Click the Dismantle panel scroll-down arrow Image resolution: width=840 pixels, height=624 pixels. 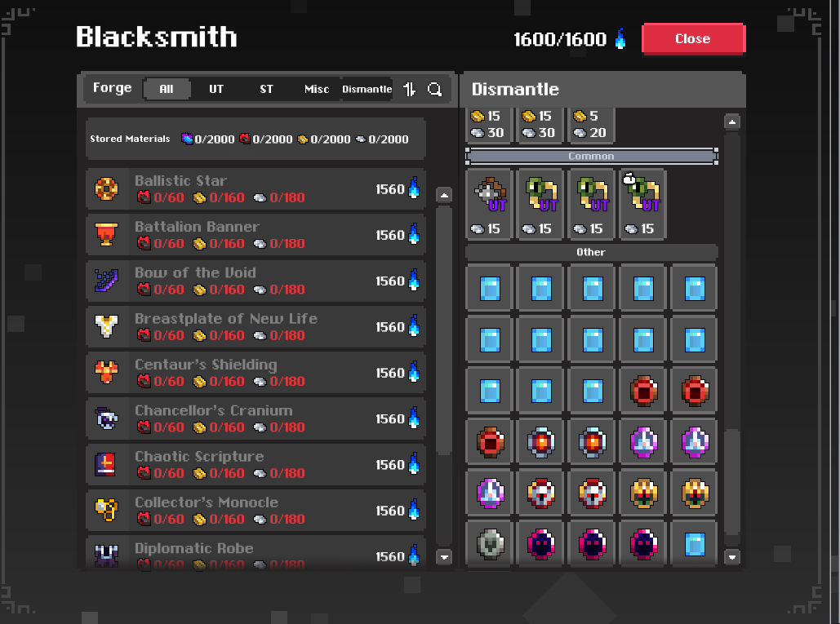(731, 557)
